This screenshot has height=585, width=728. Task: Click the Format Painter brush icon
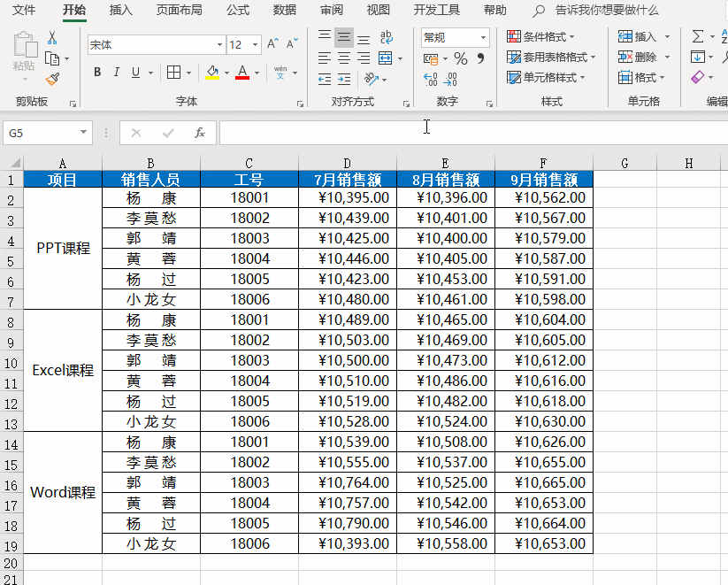[x=52, y=79]
